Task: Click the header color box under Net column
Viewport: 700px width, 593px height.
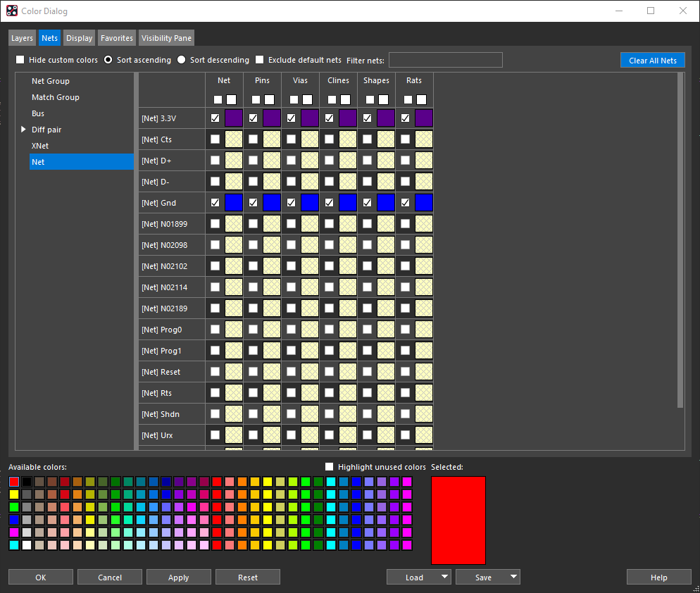Action: click(x=231, y=99)
